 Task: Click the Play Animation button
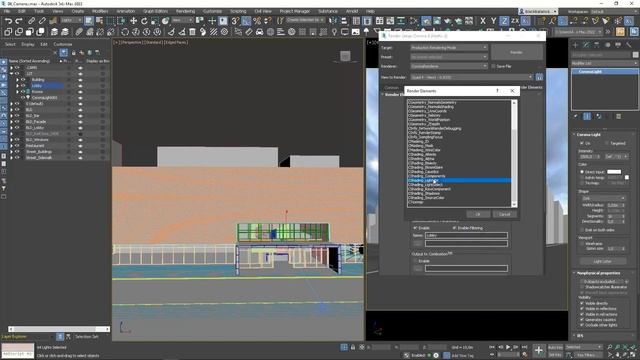pyautogui.click(x=508, y=347)
